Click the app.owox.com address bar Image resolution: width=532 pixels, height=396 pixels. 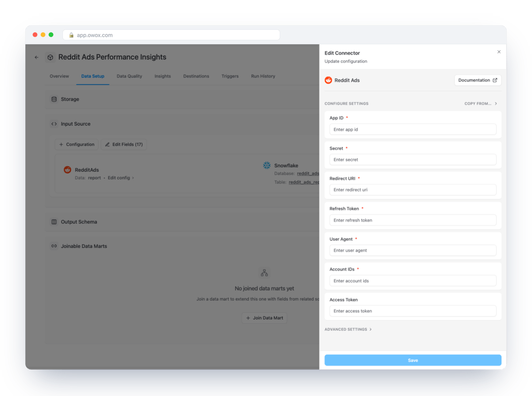(x=171, y=35)
